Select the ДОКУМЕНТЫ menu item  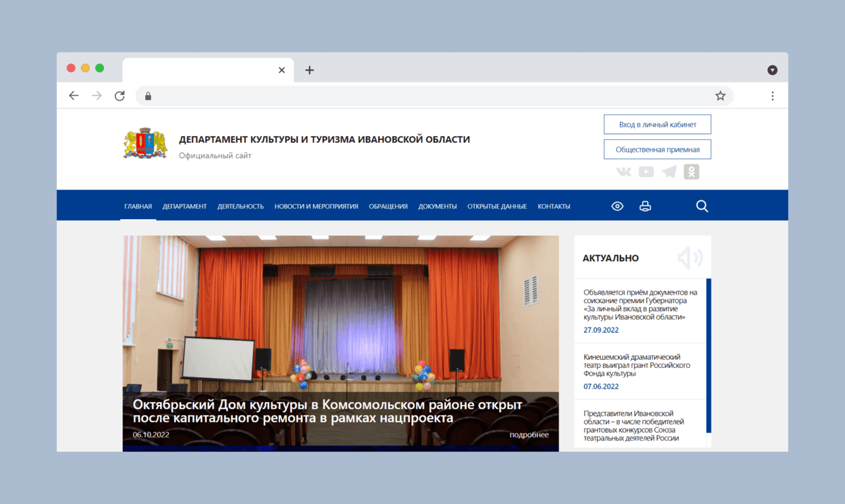pos(437,205)
